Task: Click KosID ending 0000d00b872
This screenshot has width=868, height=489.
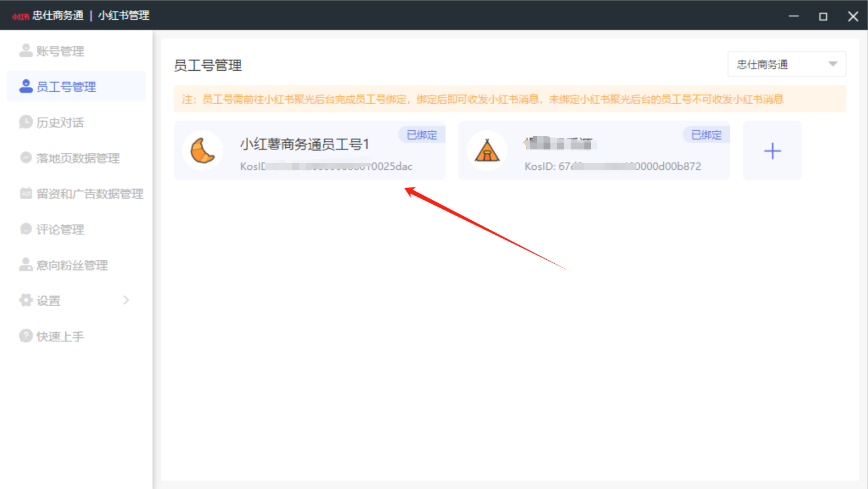Action: click(x=613, y=166)
